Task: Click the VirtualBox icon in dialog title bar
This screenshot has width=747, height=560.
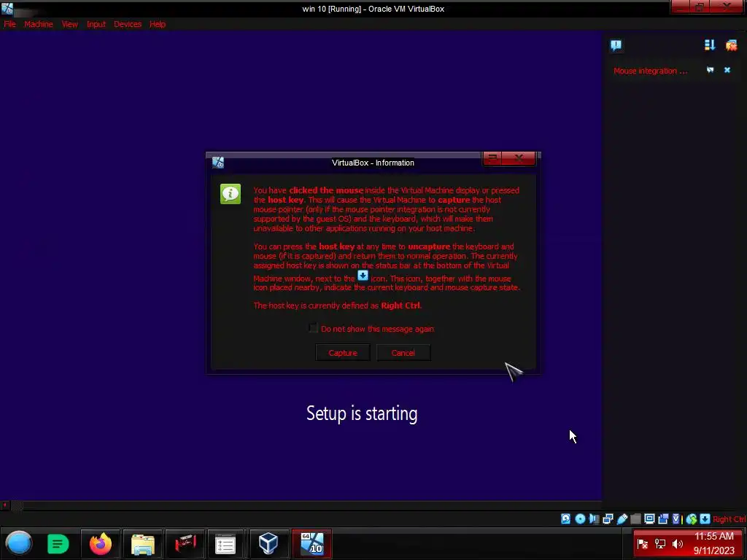Action: [217, 163]
